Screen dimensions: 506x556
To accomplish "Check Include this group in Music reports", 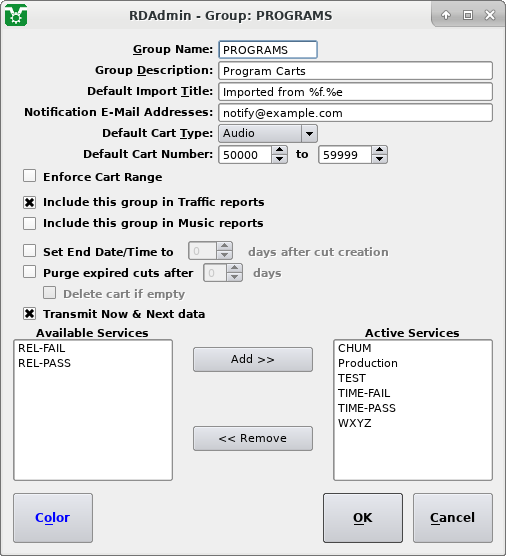I will coord(29,223).
